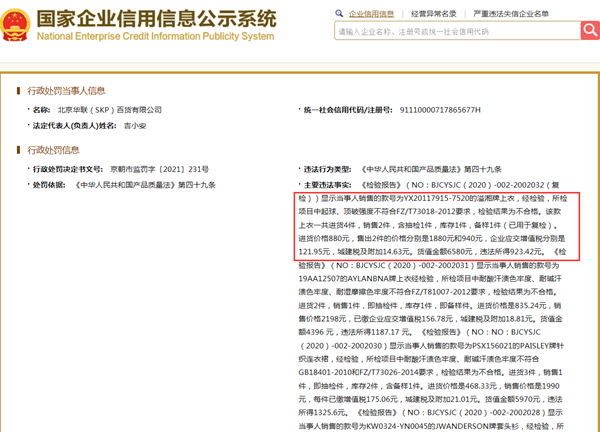Click the text line mentioning FZ/T73018-2012
Image resolution: width=600 pixels, height=432 pixels.
tap(430, 212)
